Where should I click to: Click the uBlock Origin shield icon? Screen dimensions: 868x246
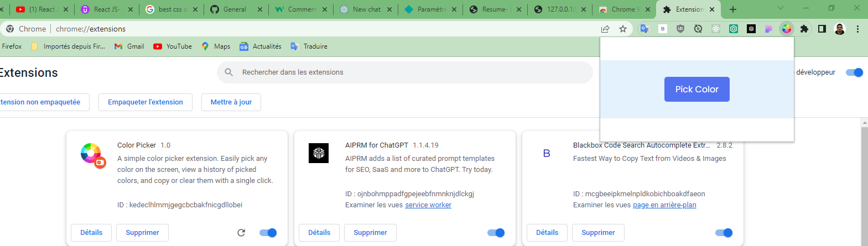tap(680, 29)
